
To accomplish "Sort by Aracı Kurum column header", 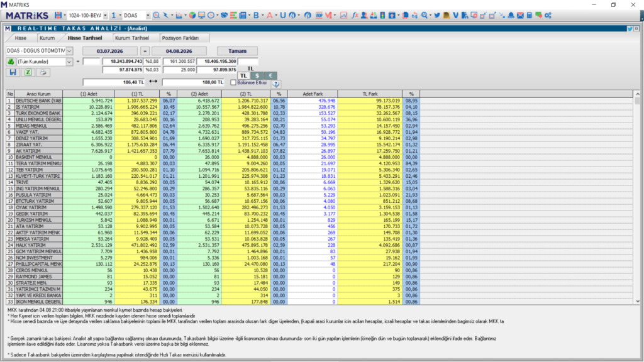I will click(x=38, y=94).
